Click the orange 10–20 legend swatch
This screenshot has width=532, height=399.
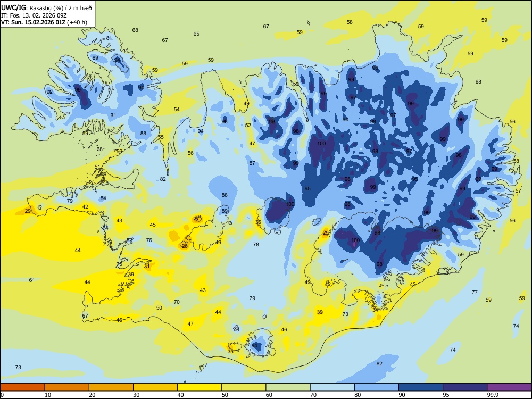pos(67,387)
